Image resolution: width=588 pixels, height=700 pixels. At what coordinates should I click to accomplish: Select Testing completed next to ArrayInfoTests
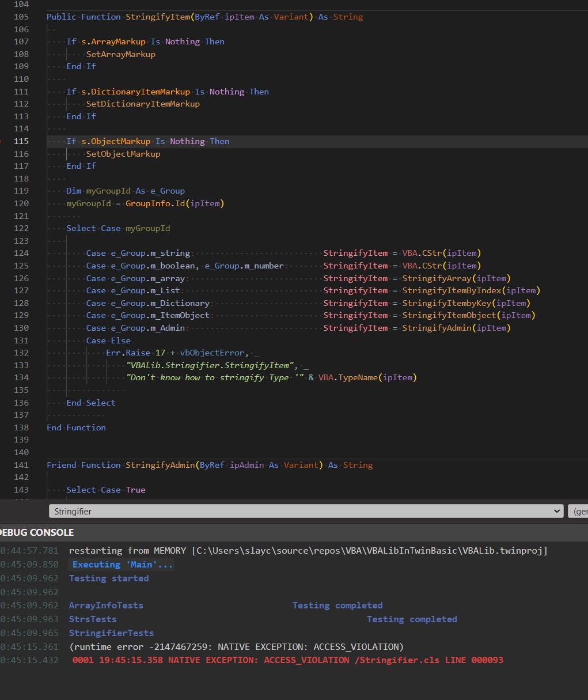tap(337, 605)
